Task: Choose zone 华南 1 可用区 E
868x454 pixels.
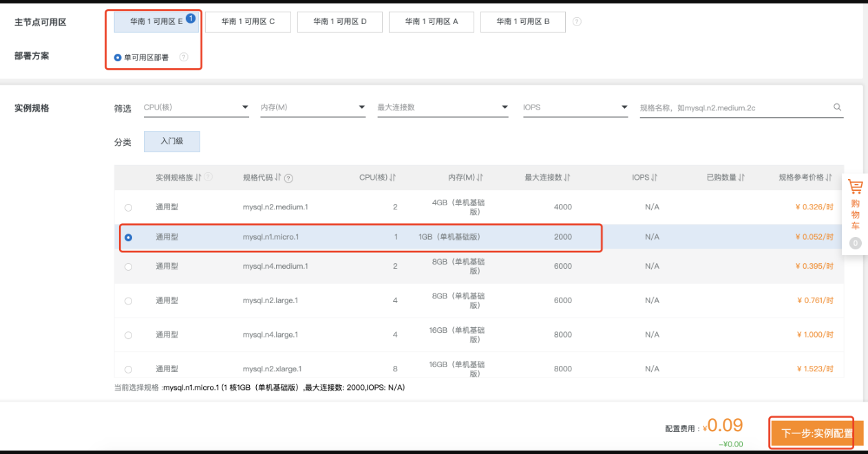Action: point(156,21)
